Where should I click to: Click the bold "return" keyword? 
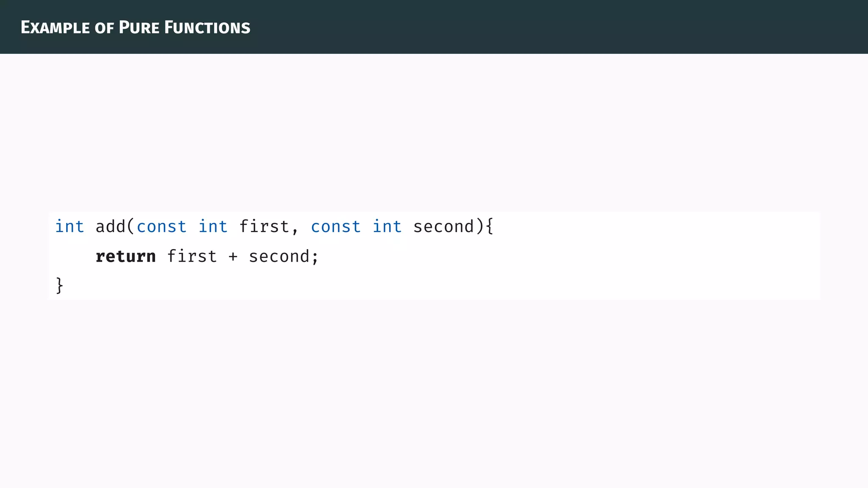126,257
